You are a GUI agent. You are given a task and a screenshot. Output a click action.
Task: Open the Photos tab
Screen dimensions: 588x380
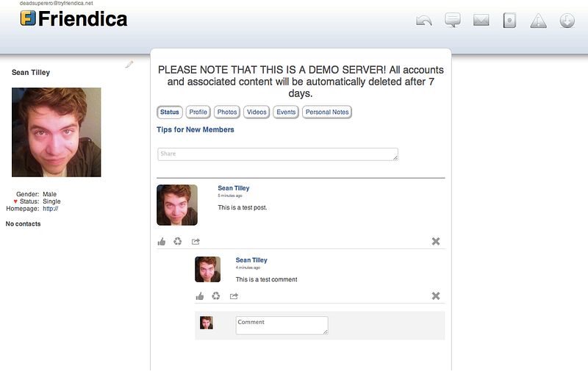(x=227, y=112)
